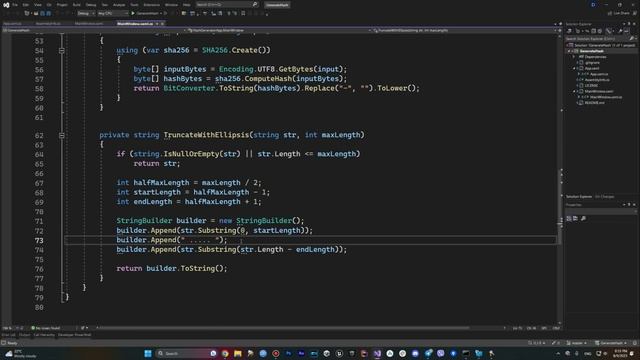Open the Edit menu
The width and height of the screenshot is (640, 360).
pyautogui.click(x=25, y=4)
